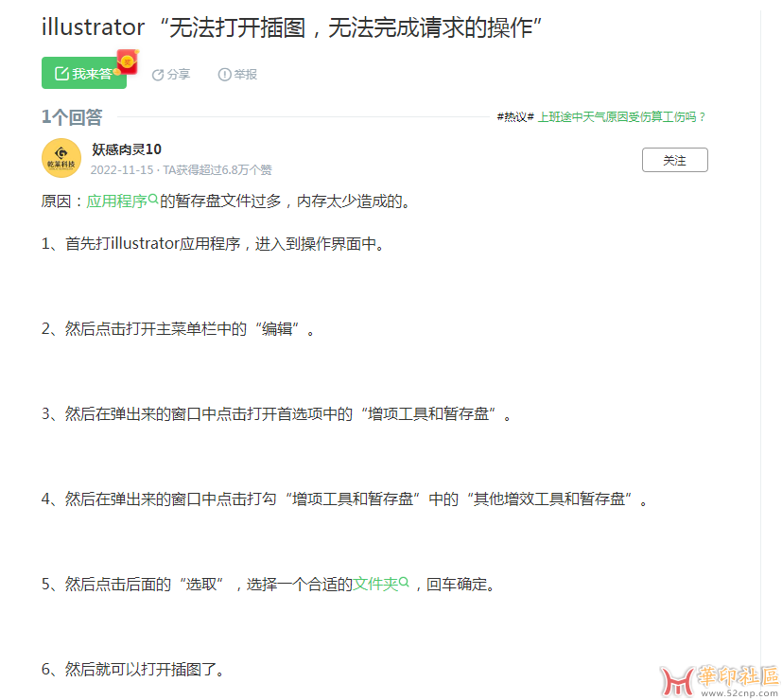The image size is (782, 700).
Task: Click the 1个回答 answer count heading
Action: click(72, 117)
